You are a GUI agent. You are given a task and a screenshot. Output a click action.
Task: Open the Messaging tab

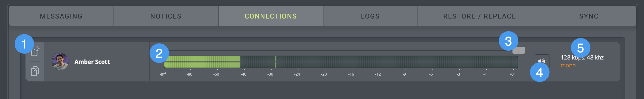[61, 16]
